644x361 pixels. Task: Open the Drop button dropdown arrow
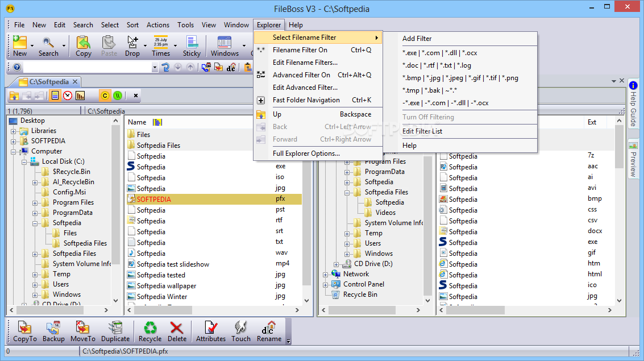(145, 45)
